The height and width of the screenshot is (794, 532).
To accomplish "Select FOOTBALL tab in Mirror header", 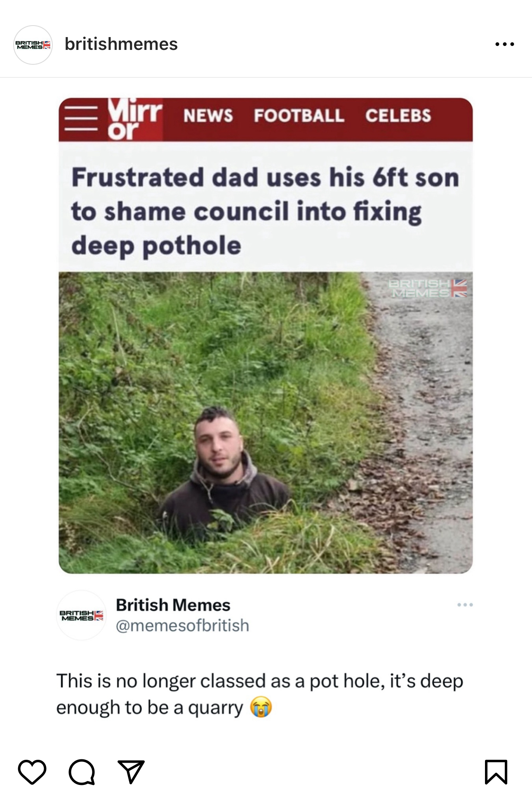I will point(299,115).
